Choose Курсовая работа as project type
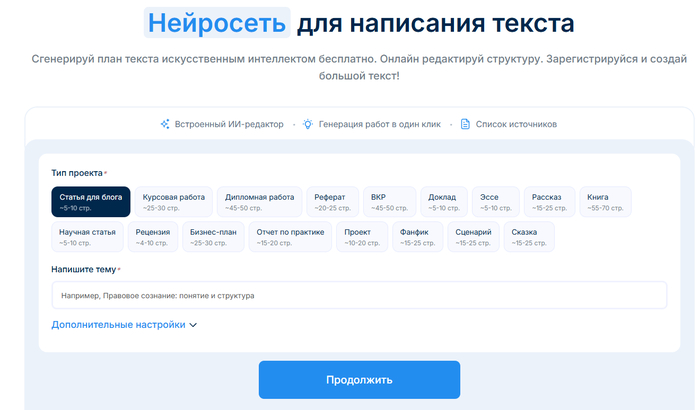 (174, 202)
